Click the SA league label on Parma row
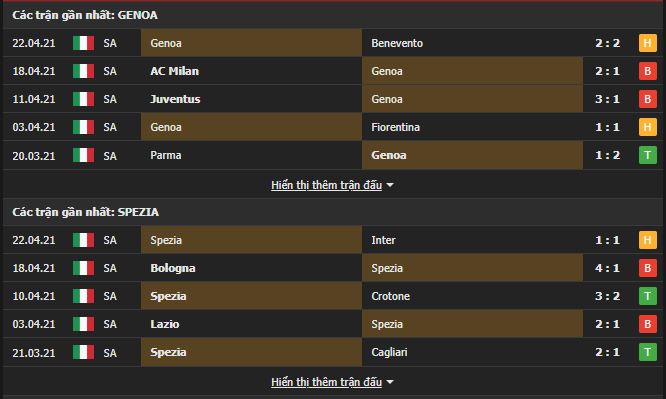 click(110, 156)
